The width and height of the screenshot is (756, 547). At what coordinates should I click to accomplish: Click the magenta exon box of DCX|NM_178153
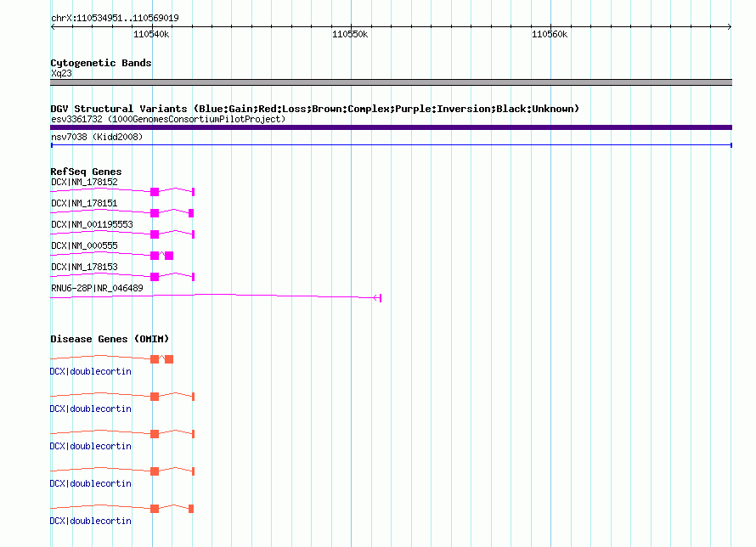coord(155,277)
